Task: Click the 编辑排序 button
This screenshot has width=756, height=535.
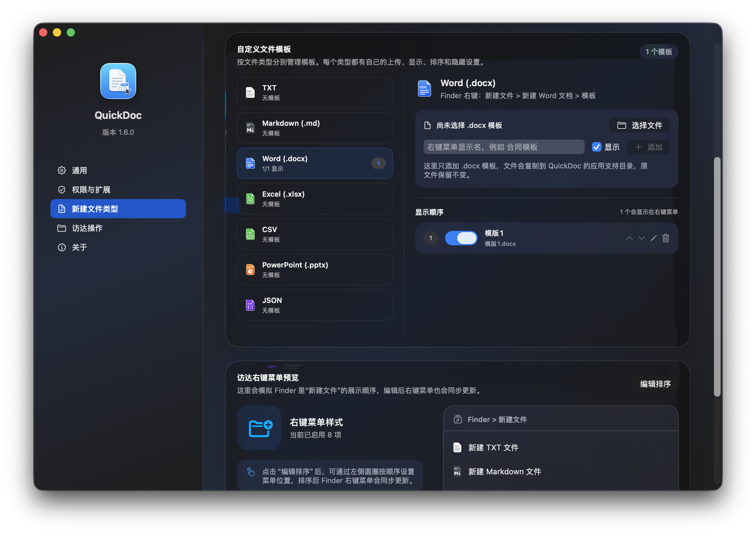Action: click(x=655, y=384)
